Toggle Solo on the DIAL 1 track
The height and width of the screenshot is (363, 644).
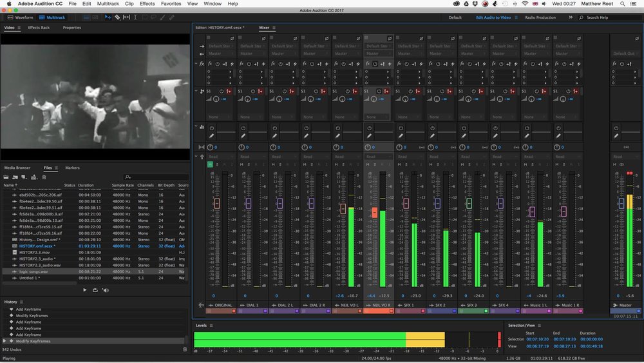(249, 164)
